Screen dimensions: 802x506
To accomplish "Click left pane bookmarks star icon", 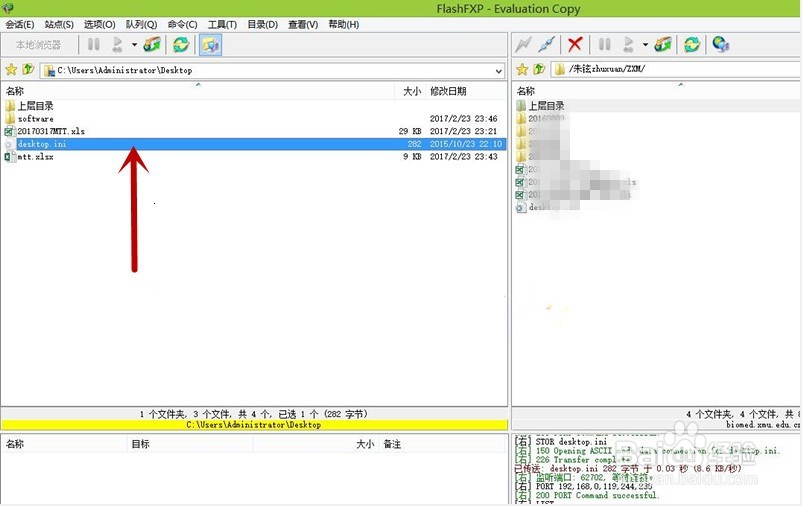I will (x=11, y=69).
